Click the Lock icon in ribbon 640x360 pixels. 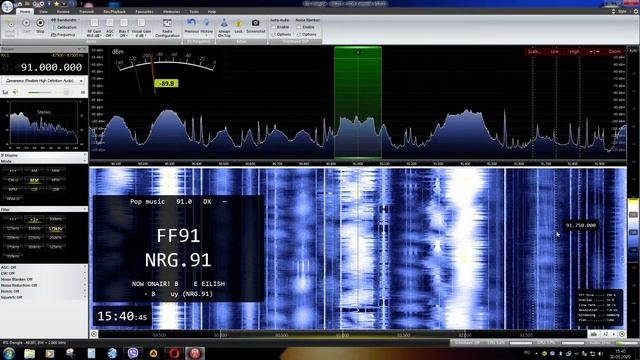coord(238,25)
